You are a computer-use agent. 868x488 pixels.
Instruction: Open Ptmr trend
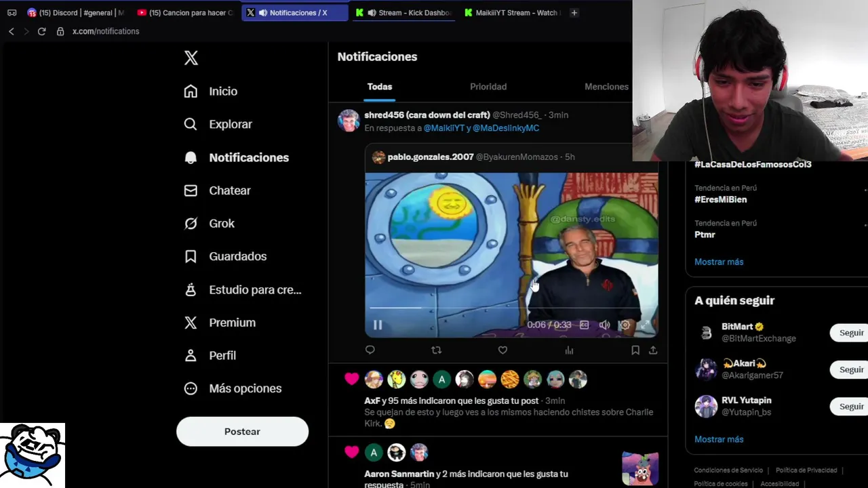click(x=705, y=235)
